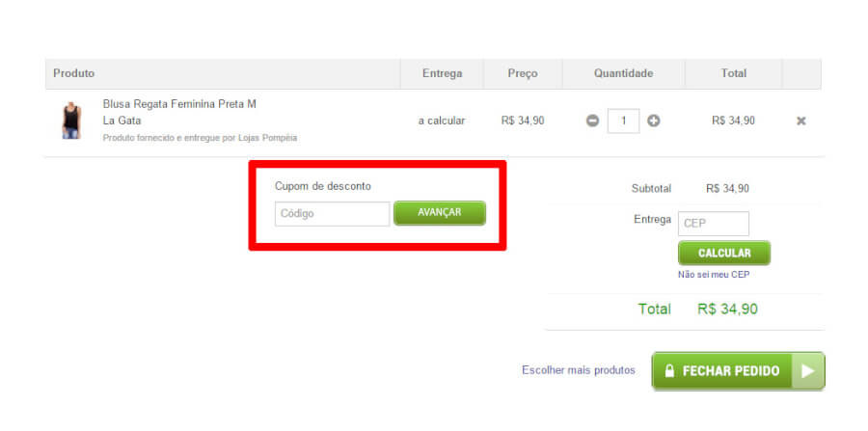
Task: Click into the CEP input field
Action: [x=713, y=224]
